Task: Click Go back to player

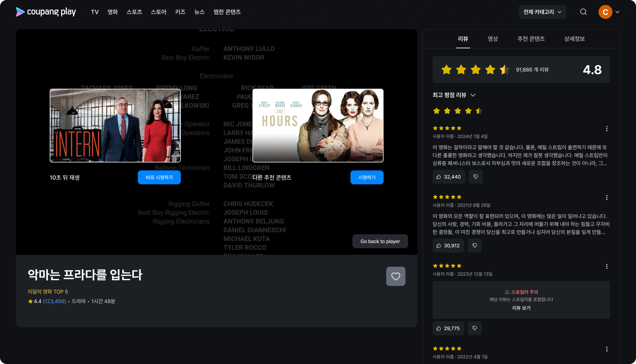Action: 380,241
